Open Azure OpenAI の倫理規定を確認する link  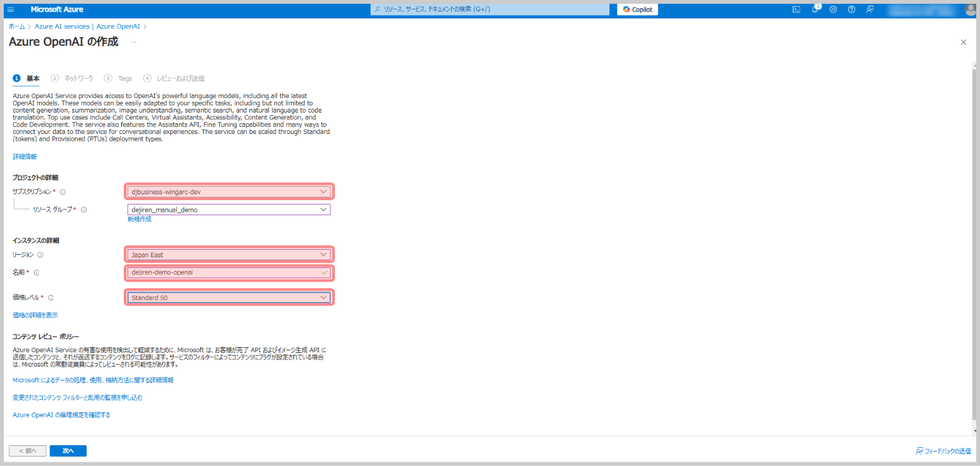coord(62,415)
